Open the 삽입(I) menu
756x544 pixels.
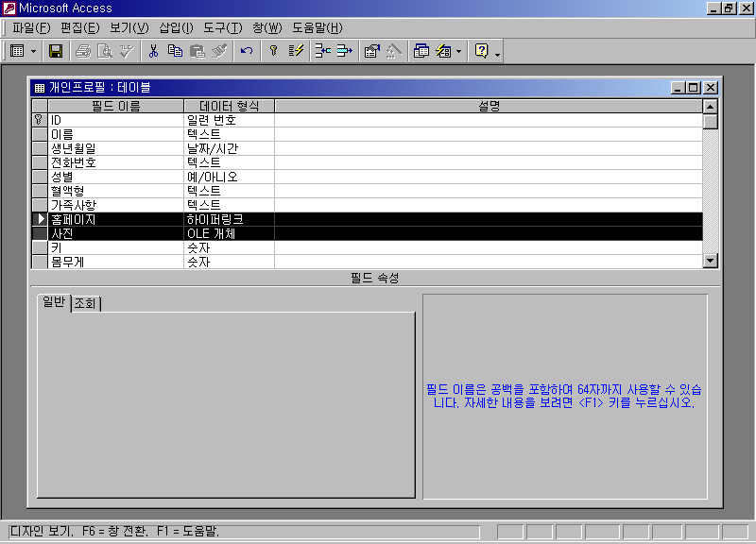pos(176,28)
